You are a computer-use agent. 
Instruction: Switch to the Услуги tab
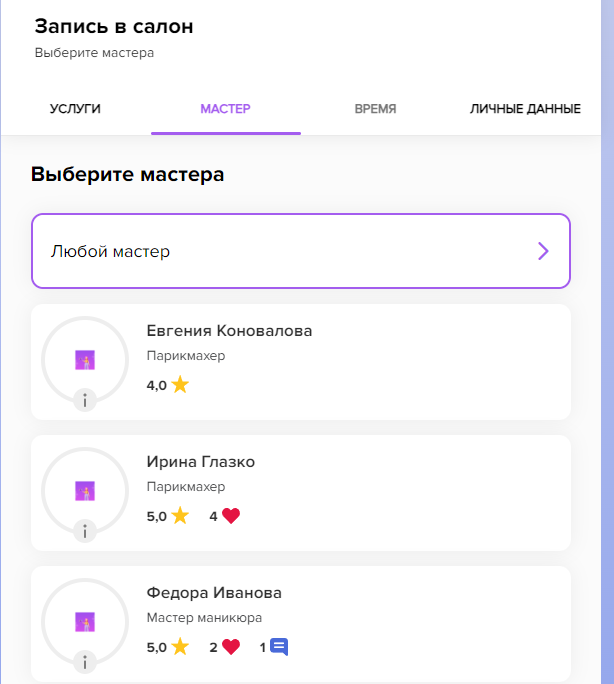click(x=75, y=109)
